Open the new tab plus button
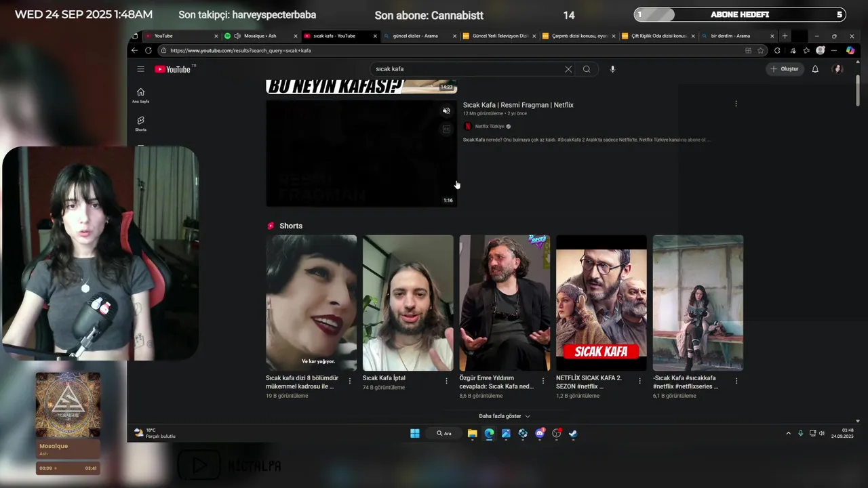The width and height of the screenshot is (868, 488). click(x=785, y=36)
